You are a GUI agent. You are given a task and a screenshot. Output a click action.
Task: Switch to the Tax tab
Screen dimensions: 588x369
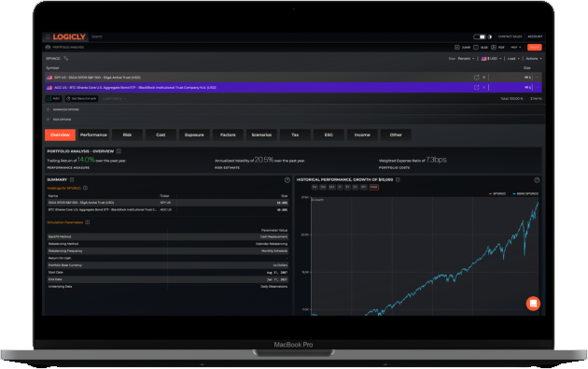(x=295, y=135)
